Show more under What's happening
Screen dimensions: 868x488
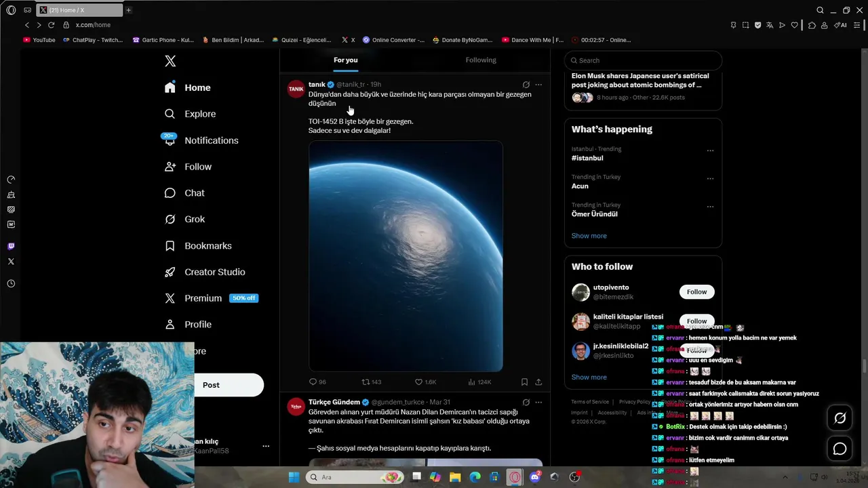coord(589,236)
